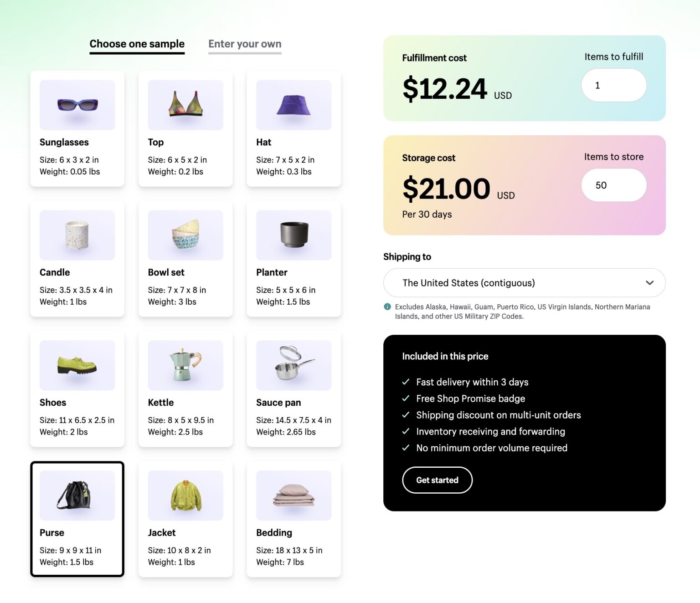Click the Items to store input field
The width and height of the screenshot is (700, 603).
pos(613,185)
